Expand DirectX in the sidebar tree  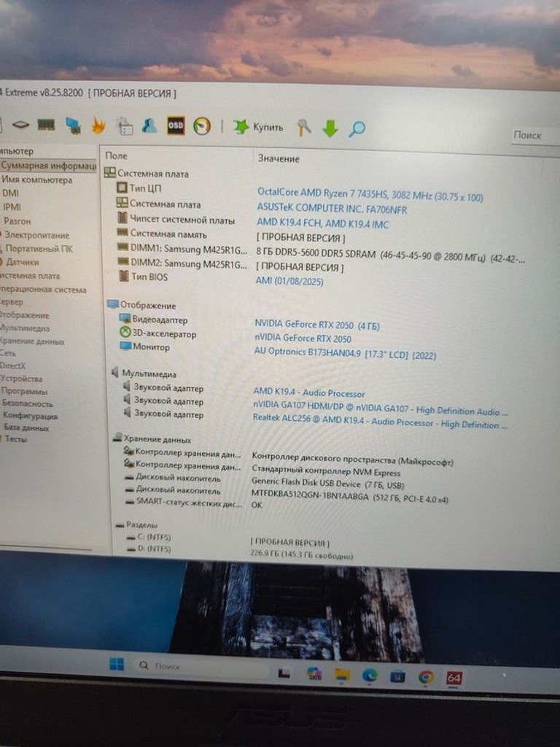tap(13, 366)
